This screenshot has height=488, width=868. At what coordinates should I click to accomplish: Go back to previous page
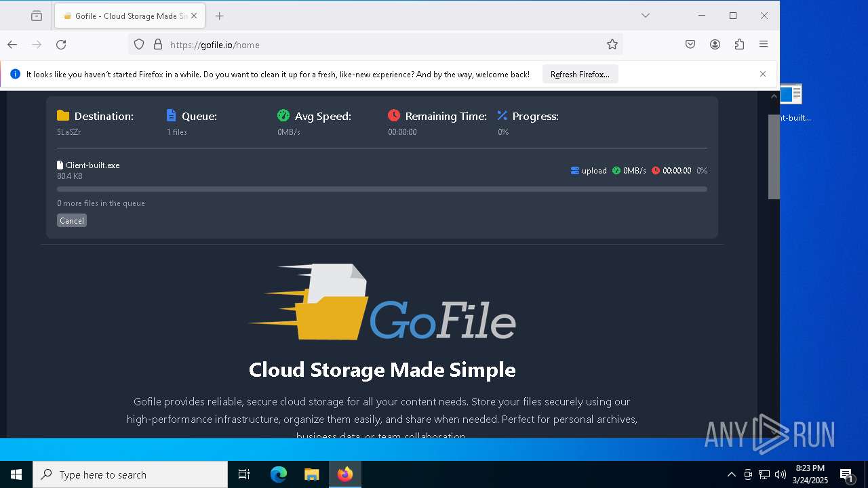pos(12,45)
